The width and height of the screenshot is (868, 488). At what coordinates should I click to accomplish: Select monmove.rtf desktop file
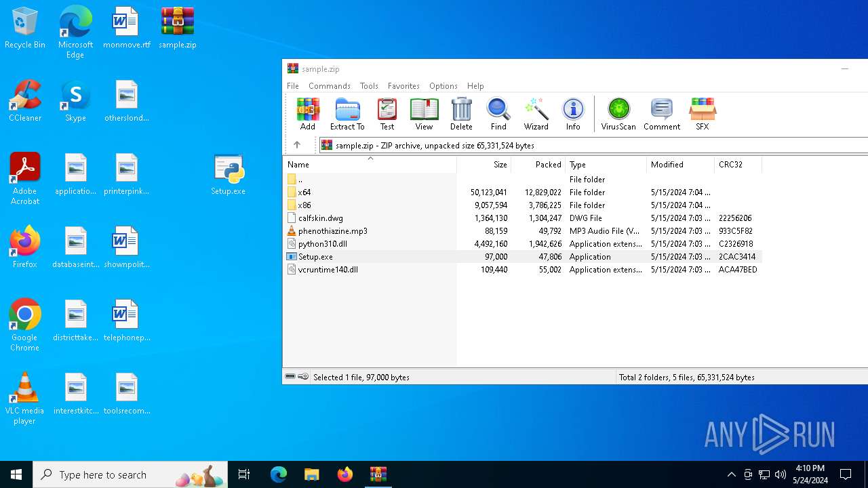[x=127, y=28]
